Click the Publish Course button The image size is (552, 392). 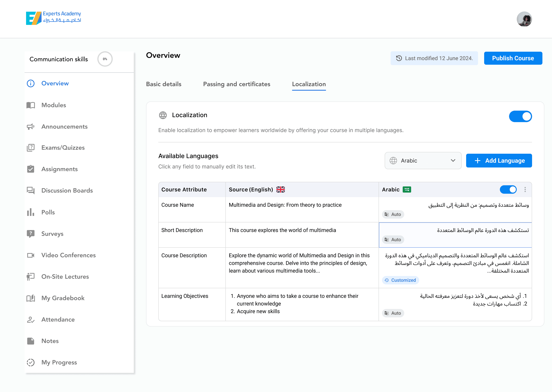pyautogui.click(x=513, y=58)
